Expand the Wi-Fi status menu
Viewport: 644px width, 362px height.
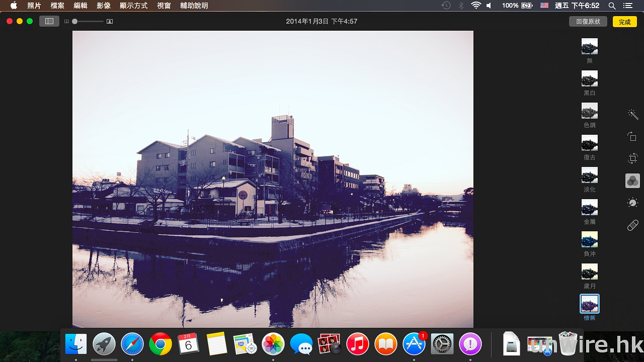click(x=475, y=6)
